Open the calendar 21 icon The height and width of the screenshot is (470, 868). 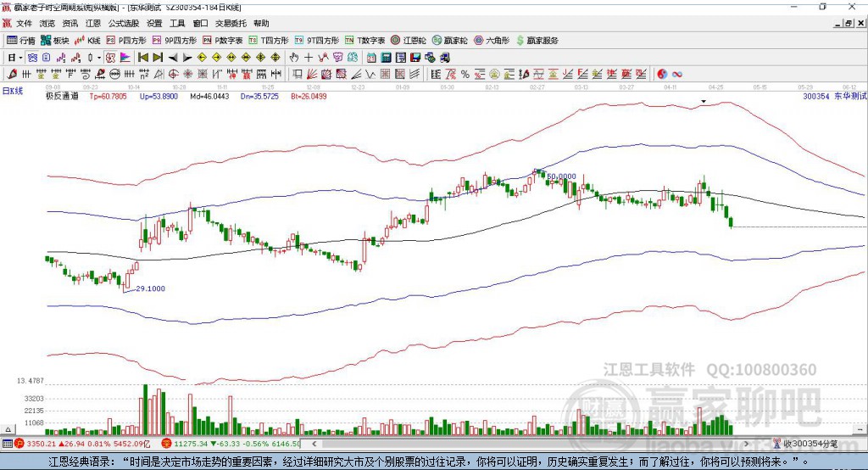tap(371, 58)
